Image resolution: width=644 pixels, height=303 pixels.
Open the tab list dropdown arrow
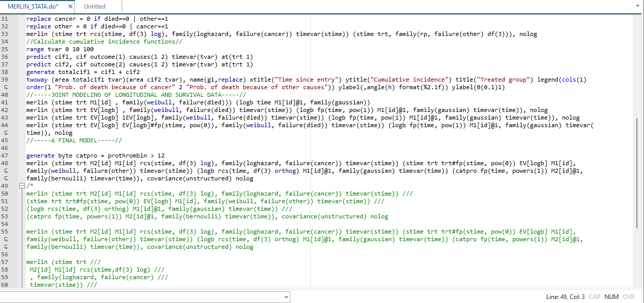click(x=637, y=6)
